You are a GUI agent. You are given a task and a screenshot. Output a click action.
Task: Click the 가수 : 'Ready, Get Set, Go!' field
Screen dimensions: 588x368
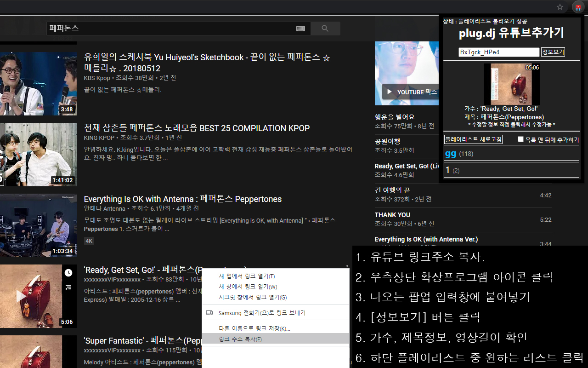[501, 109]
